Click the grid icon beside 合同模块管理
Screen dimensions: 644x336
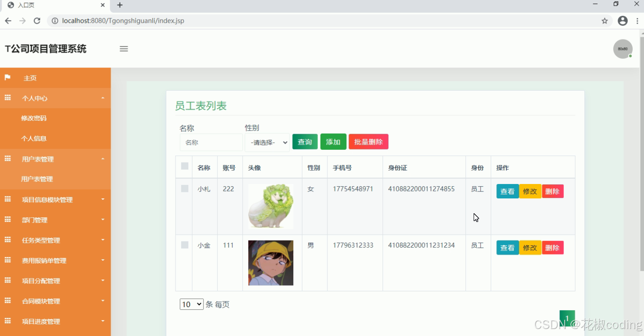pyautogui.click(x=7, y=301)
